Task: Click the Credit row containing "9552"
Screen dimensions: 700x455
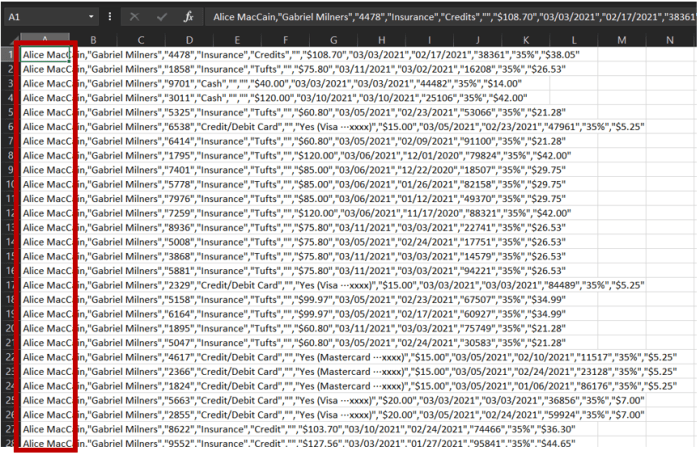Action: tap(299, 443)
